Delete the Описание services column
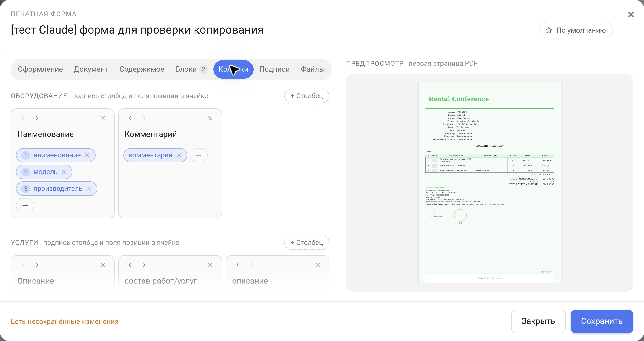 click(x=103, y=265)
